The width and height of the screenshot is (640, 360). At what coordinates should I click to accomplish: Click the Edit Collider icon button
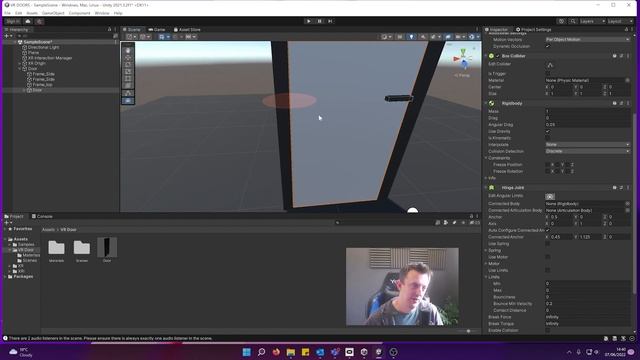click(550, 65)
